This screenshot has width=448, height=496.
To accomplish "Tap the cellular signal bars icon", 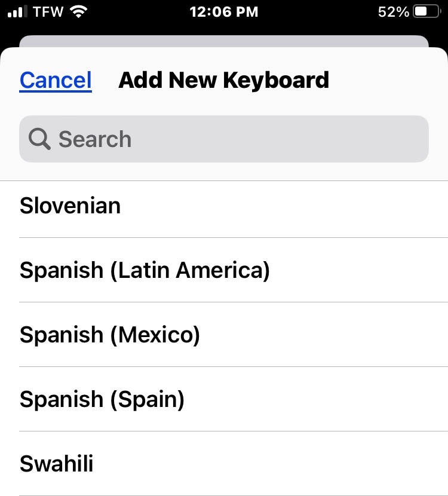I will coord(17,12).
